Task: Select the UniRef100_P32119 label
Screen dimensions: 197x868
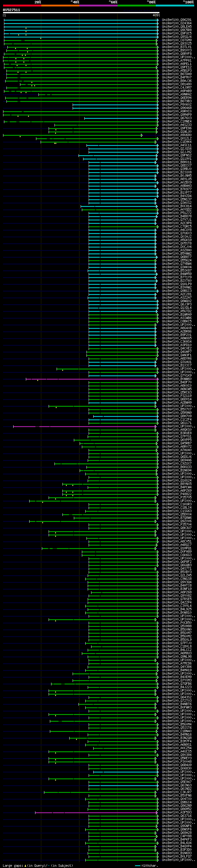Action: click(176, 396)
